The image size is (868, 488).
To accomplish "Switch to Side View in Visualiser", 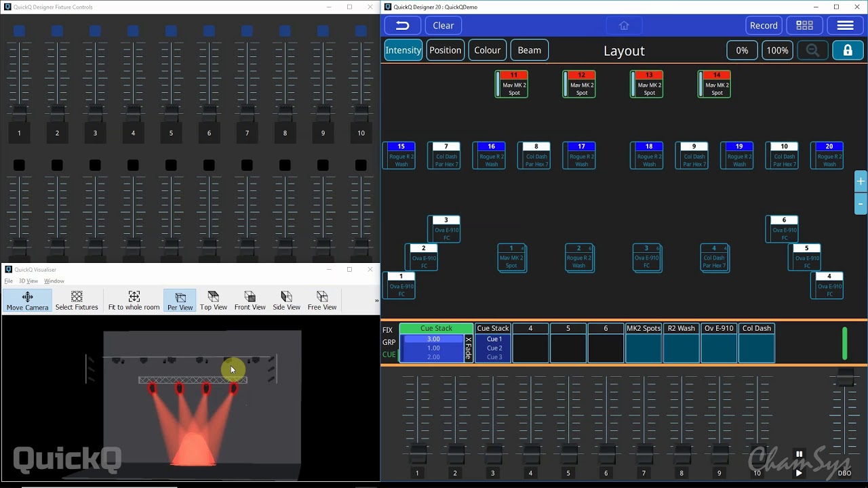I will click(286, 301).
